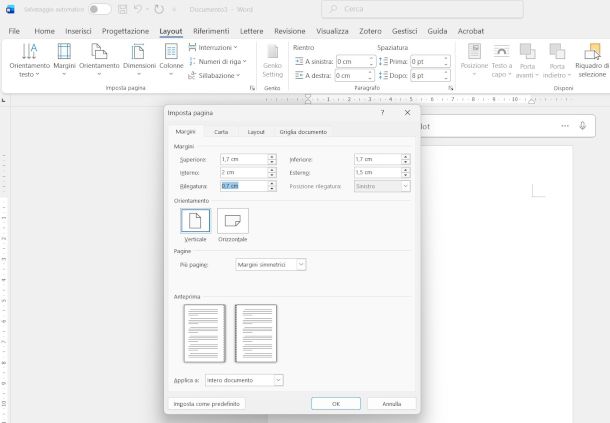Open the Colonne columns button
Viewport: 610px width, 423px height.
[171, 60]
